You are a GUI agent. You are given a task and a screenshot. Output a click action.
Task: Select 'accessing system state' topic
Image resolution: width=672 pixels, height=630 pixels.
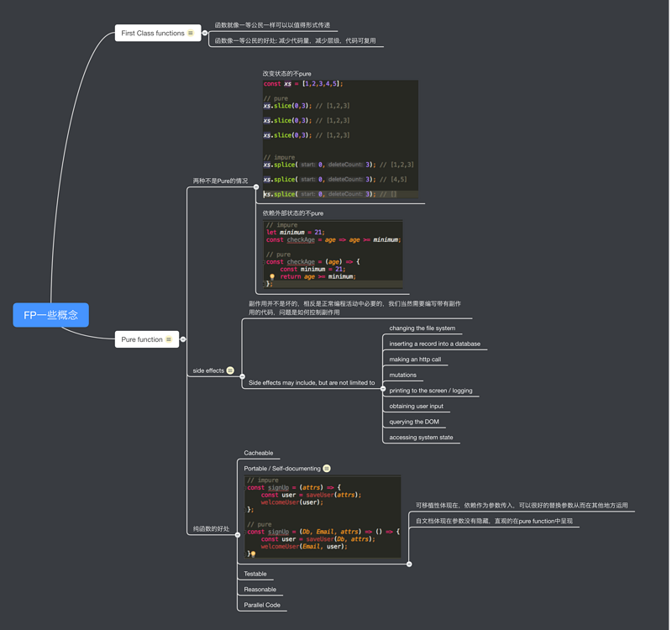(421, 438)
